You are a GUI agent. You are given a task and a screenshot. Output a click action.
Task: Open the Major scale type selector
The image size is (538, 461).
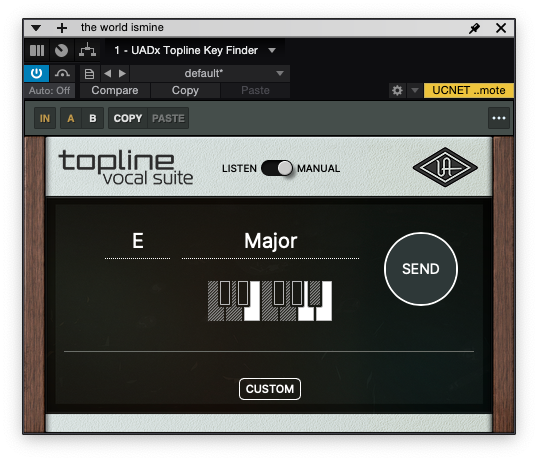[x=270, y=241]
